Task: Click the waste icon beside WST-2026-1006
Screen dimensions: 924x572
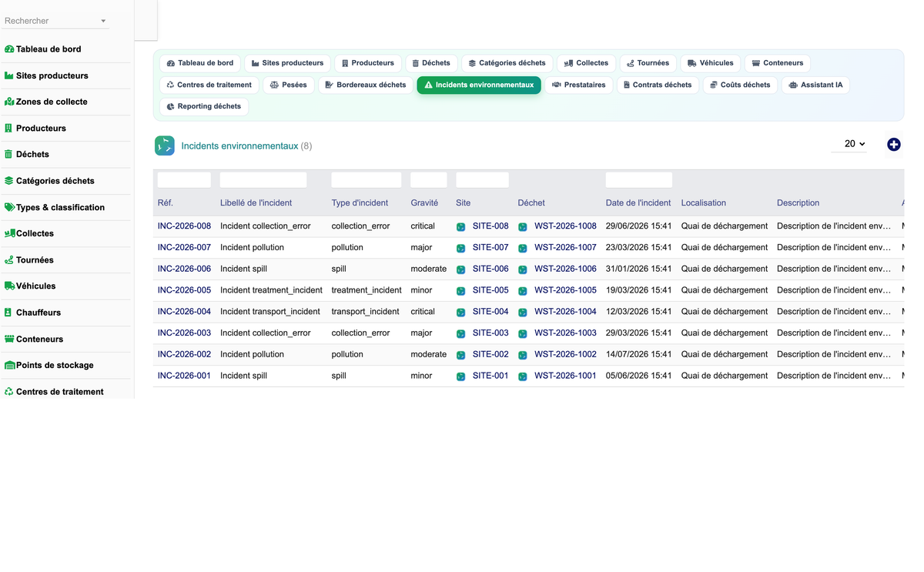Action: pos(523,269)
